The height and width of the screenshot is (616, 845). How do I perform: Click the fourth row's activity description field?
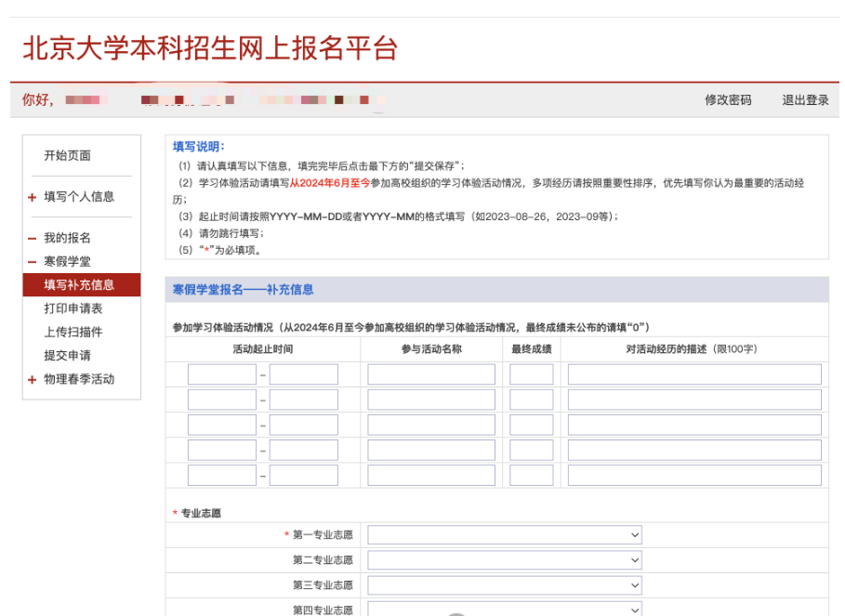click(694, 450)
